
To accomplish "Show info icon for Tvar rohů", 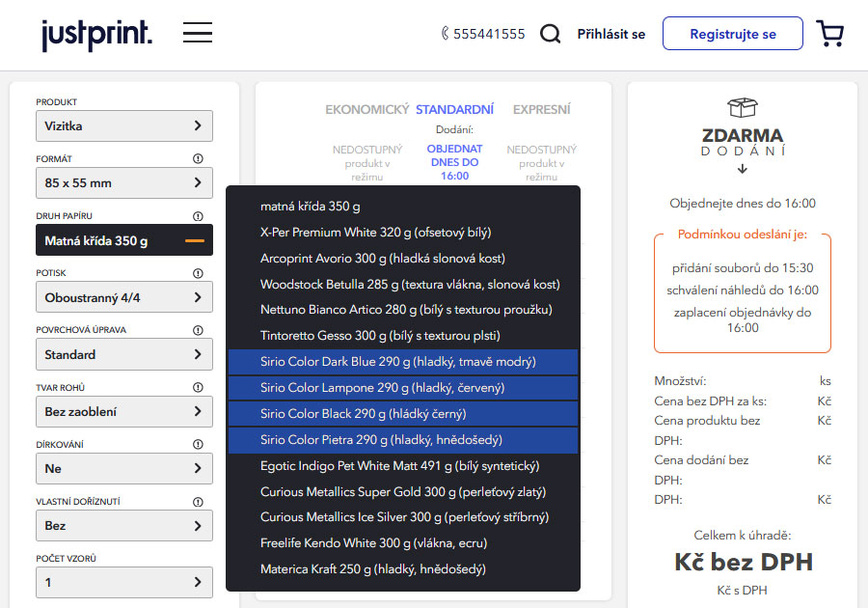I will point(198,387).
